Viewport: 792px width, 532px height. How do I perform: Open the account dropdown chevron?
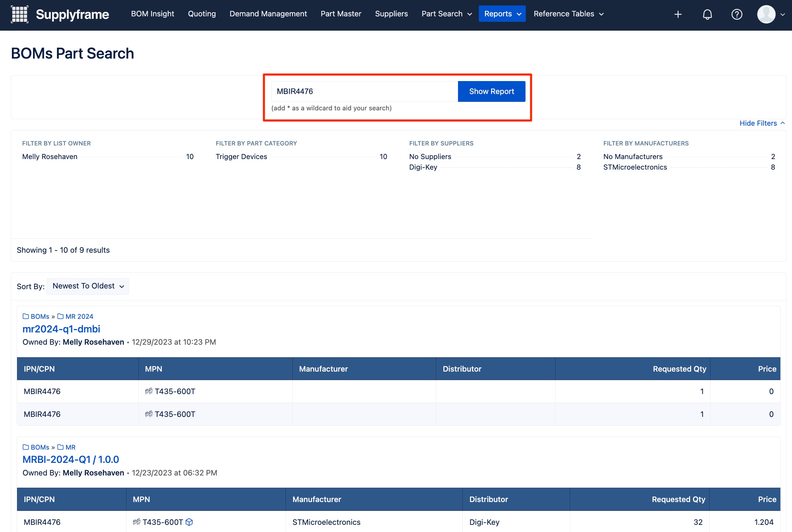tap(783, 14)
